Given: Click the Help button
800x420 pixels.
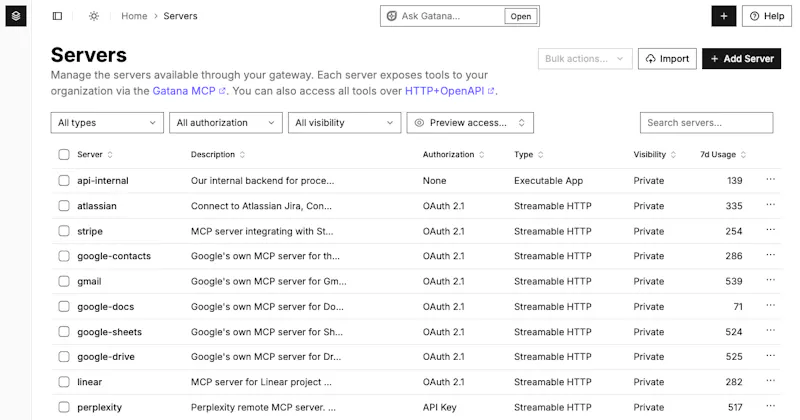Looking at the screenshot, I should click(767, 16).
